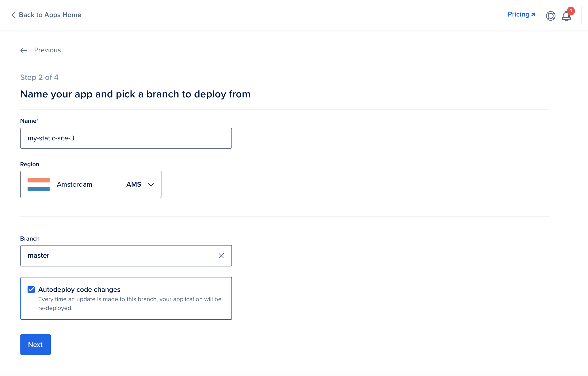
Task: Open the support lifebuoy icon
Action: [x=551, y=16]
